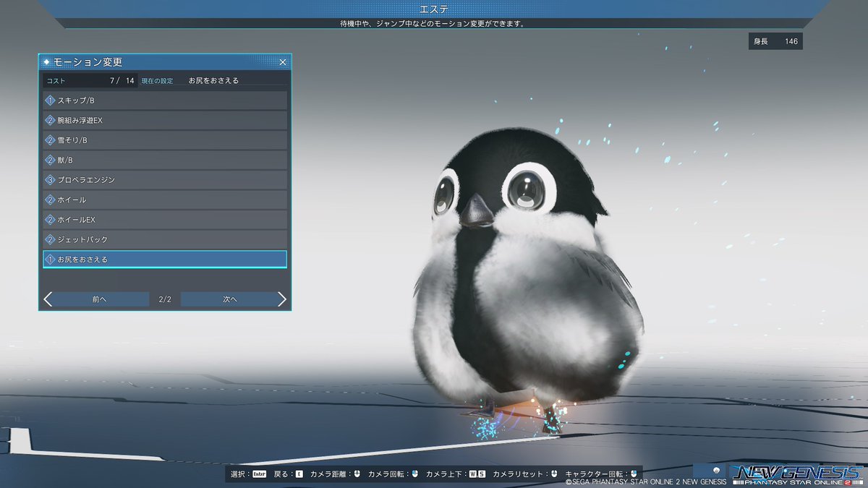Select the スキップ/B motion

coord(165,100)
